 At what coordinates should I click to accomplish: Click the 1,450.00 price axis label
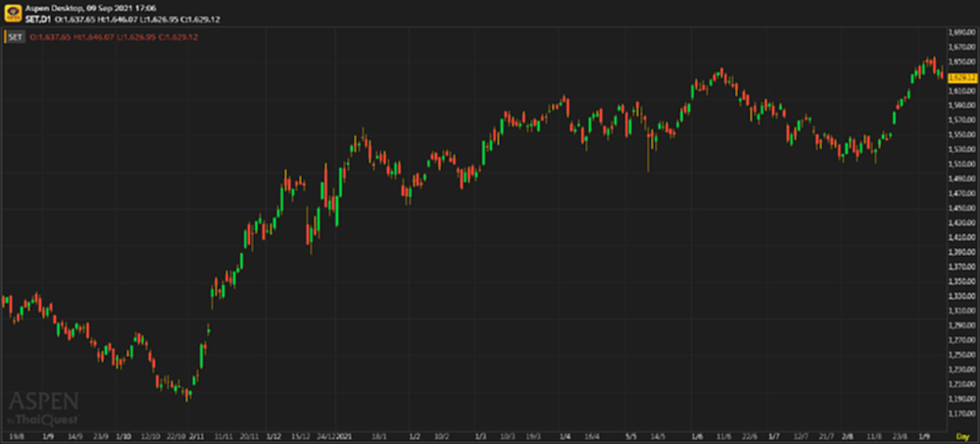pyautogui.click(x=963, y=208)
